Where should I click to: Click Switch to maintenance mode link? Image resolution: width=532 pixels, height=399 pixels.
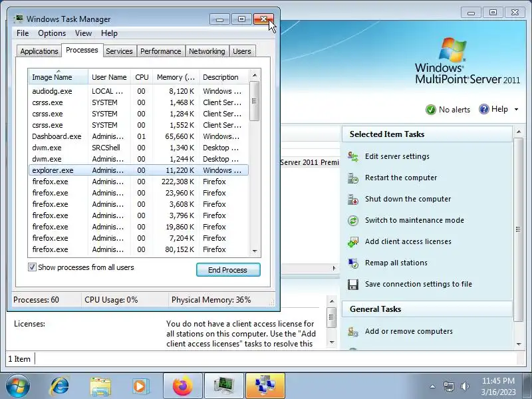tap(414, 220)
